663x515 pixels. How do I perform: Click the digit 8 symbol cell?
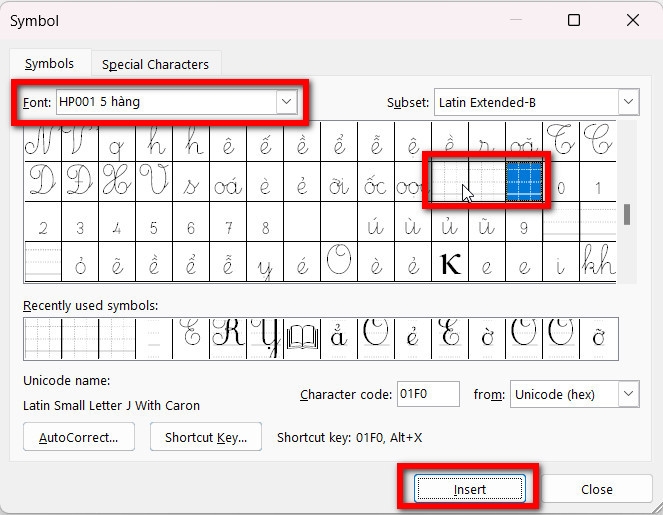pyautogui.click(x=265, y=222)
